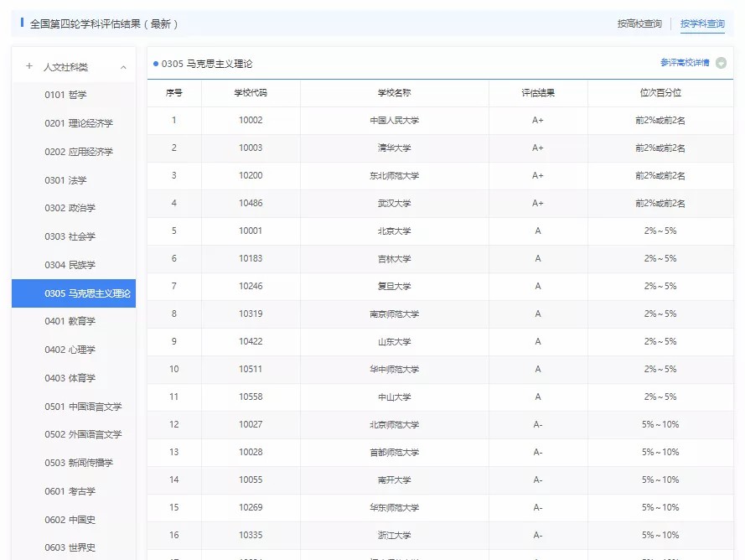The height and width of the screenshot is (560, 745).
Task: Select 0602 中国史 in the list
Action: tap(70, 520)
